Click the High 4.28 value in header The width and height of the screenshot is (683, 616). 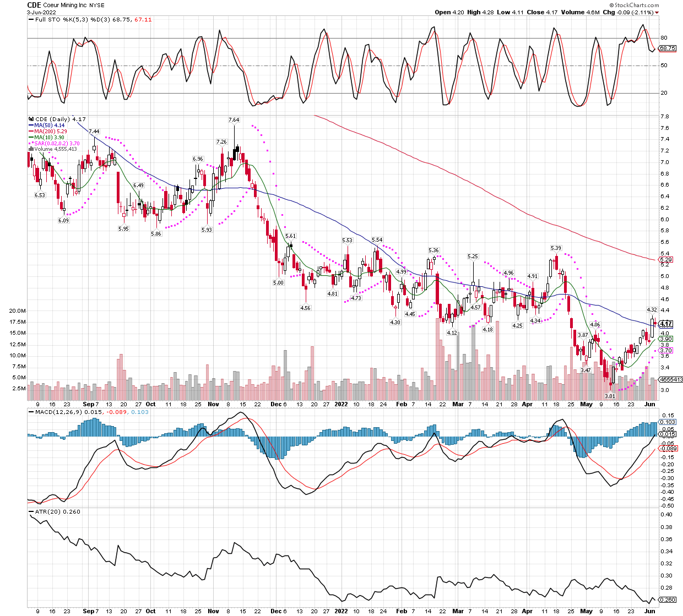click(x=481, y=12)
